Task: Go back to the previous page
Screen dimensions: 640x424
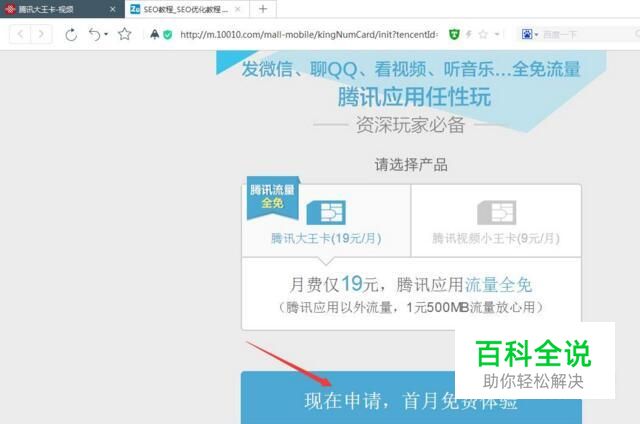Action: [20, 34]
